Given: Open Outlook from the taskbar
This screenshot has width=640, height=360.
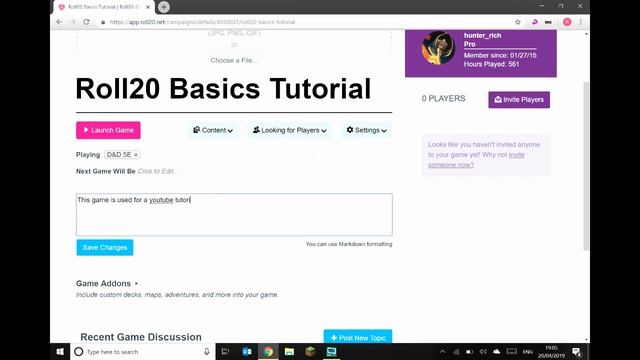Looking at the screenshot, I should click(247, 351).
